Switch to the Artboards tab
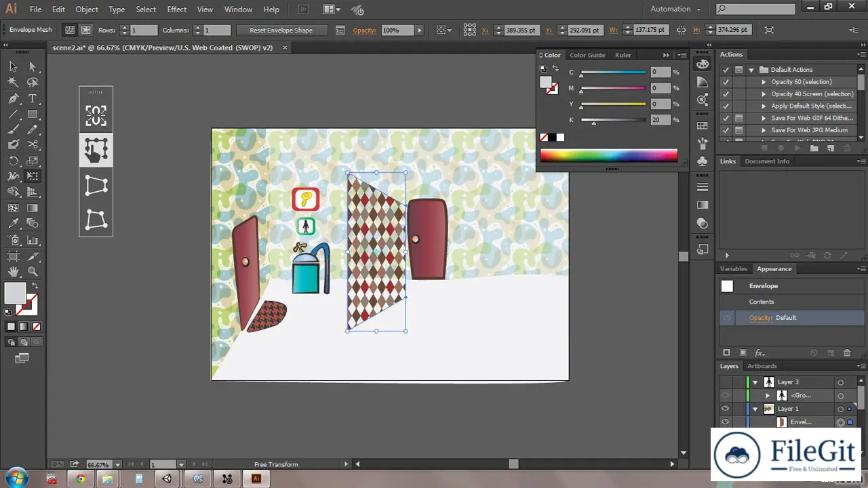This screenshot has height=488, width=868. click(x=762, y=366)
